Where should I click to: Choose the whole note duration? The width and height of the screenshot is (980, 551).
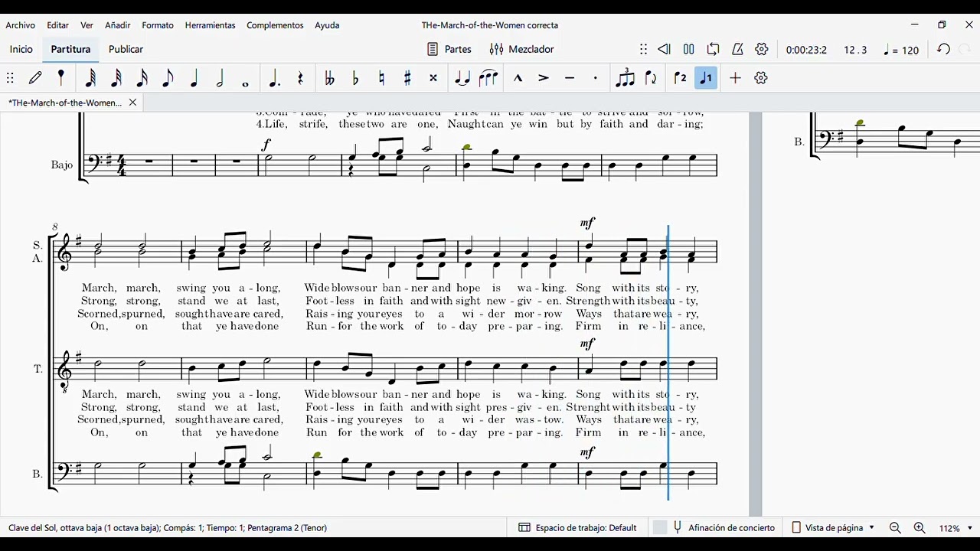pos(246,83)
